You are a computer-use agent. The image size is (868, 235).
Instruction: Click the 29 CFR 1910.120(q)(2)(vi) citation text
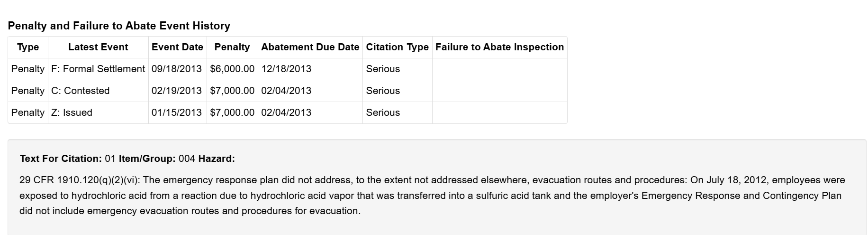(80, 180)
